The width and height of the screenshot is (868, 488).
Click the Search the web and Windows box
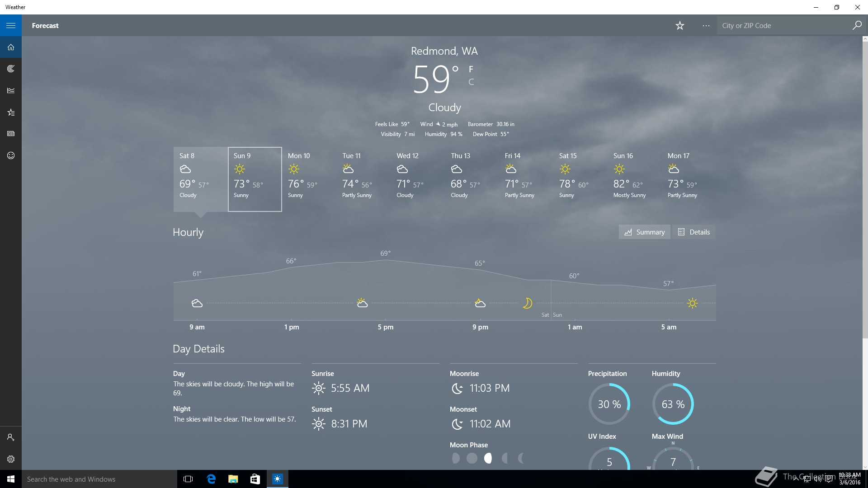99,479
